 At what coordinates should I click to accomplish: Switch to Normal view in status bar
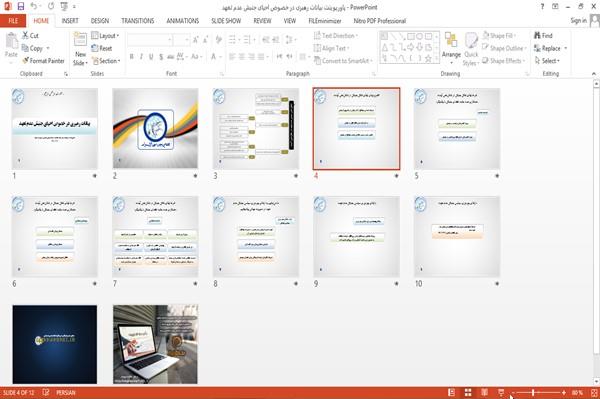tap(452, 392)
